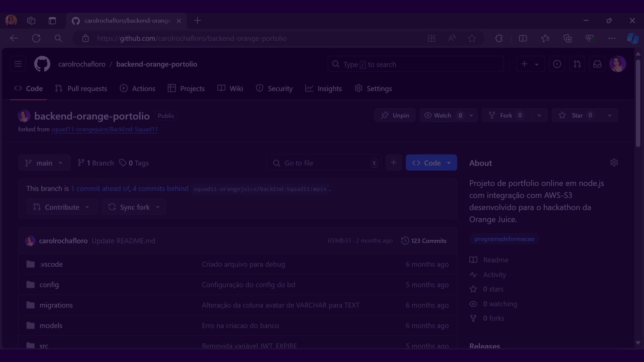Open the browser essentials heart icon
The image size is (644, 362).
pos(590,38)
